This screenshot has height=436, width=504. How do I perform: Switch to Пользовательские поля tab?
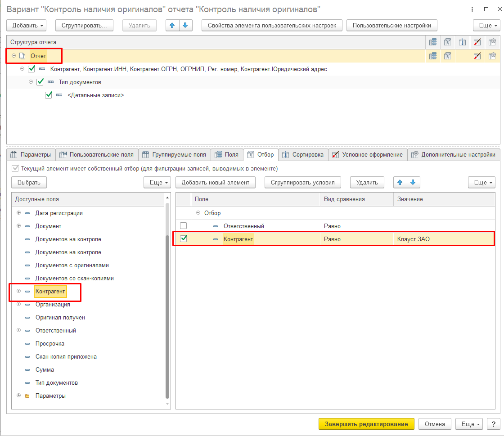pos(97,154)
